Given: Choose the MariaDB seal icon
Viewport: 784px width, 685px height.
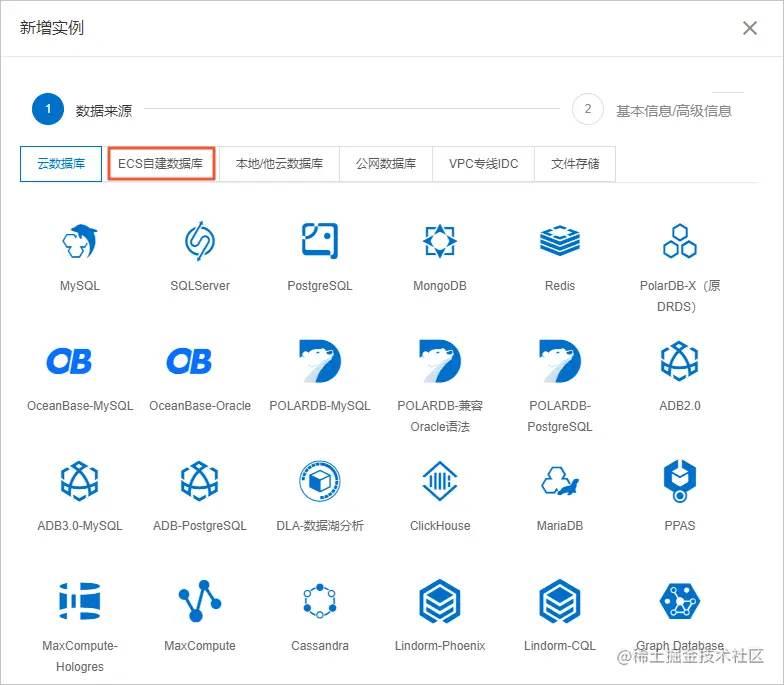Looking at the screenshot, I should [560, 481].
